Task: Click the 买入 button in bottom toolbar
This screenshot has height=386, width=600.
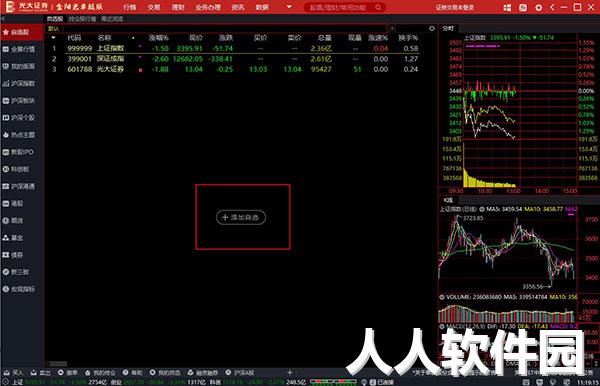Action: point(14,372)
